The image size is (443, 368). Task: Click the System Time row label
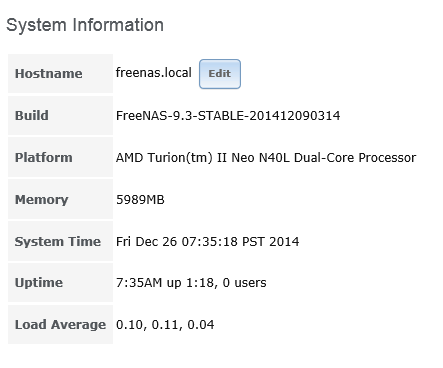coord(58,241)
